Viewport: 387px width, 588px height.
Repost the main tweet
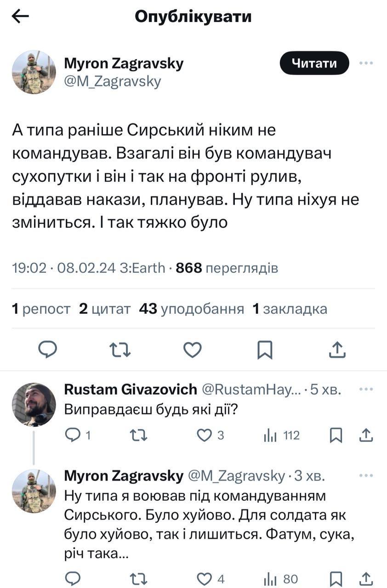[120, 350]
